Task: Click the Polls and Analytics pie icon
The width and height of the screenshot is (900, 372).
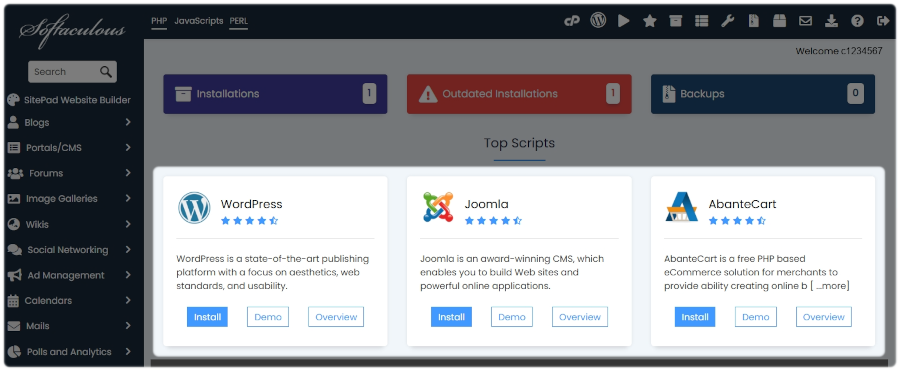Action: tap(14, 351)
